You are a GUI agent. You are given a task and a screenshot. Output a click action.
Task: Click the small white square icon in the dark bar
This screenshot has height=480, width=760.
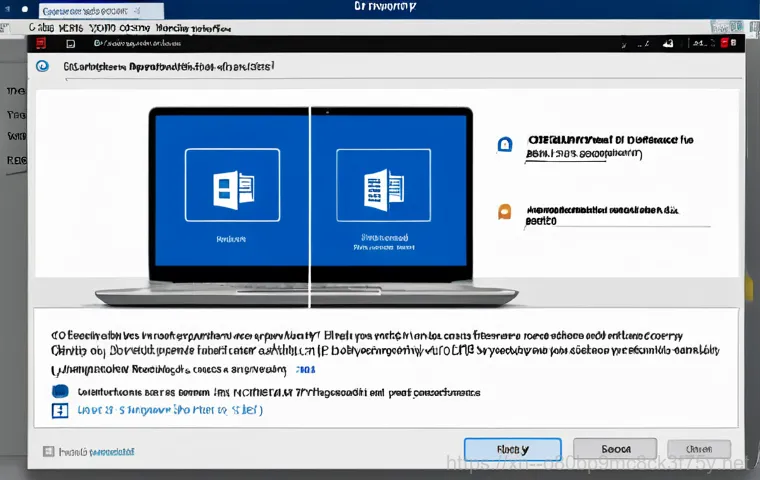tap(71, 44)
